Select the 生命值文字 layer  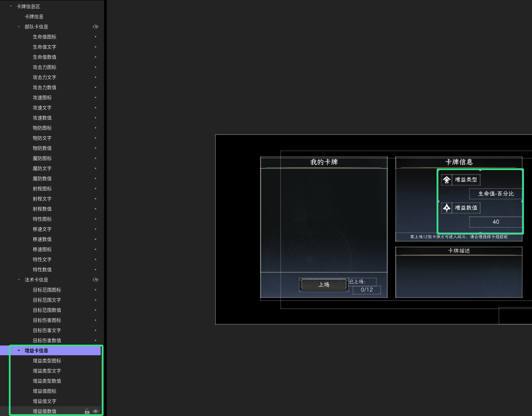[x=45, y=47]
